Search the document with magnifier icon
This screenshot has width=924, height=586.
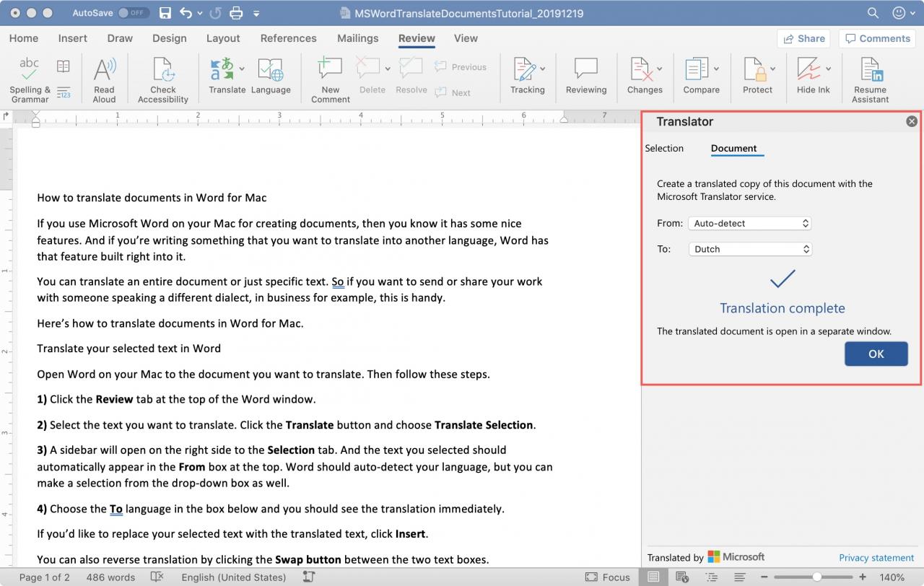coord(873,13)
